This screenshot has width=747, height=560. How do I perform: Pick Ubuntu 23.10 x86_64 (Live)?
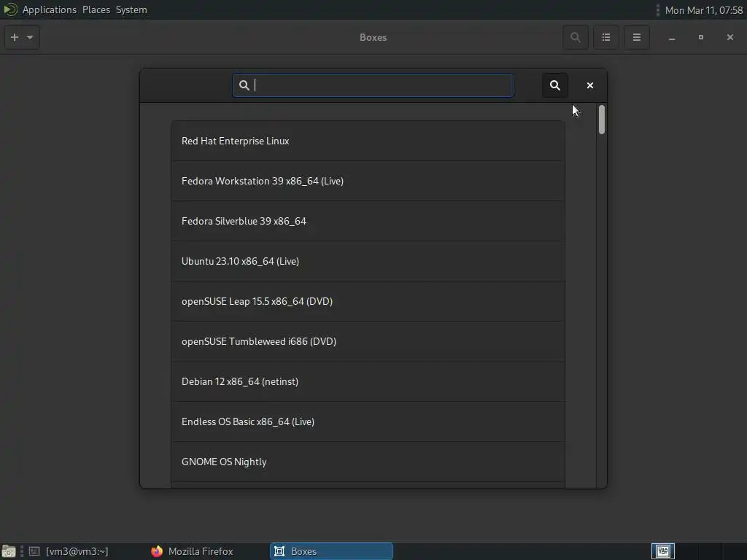(x=368, y=261)
